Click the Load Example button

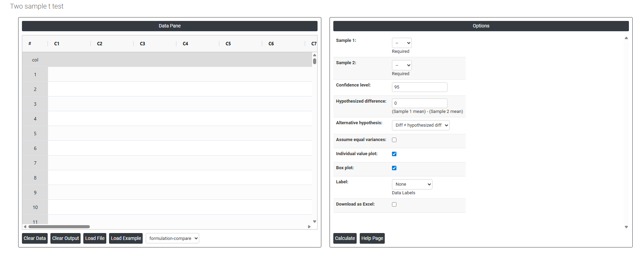click(126, 239)
